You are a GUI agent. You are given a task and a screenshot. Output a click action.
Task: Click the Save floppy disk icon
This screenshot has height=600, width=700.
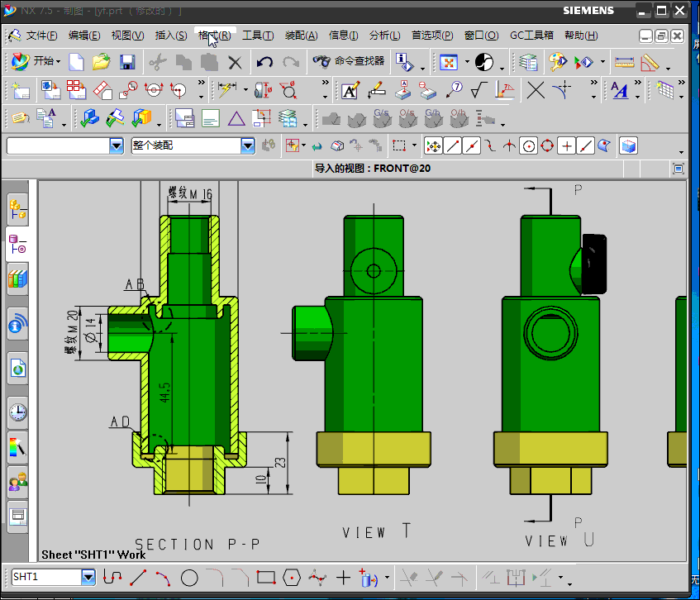point(127,62)
